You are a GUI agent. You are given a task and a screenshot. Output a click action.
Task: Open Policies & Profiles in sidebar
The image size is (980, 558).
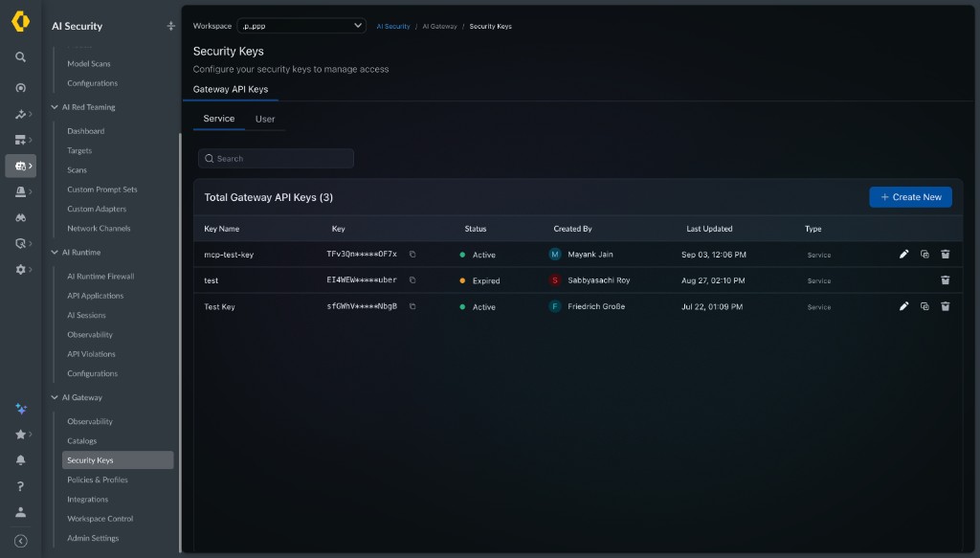98,480
